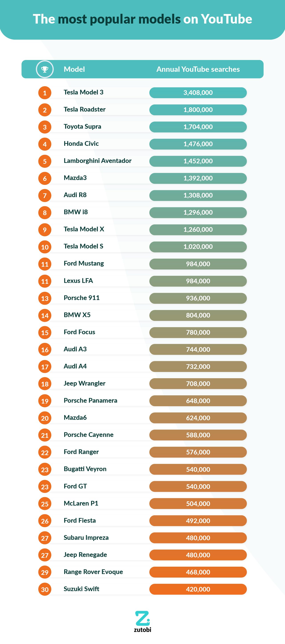Click the rank 5 orange badge

[x=45, y=161]
